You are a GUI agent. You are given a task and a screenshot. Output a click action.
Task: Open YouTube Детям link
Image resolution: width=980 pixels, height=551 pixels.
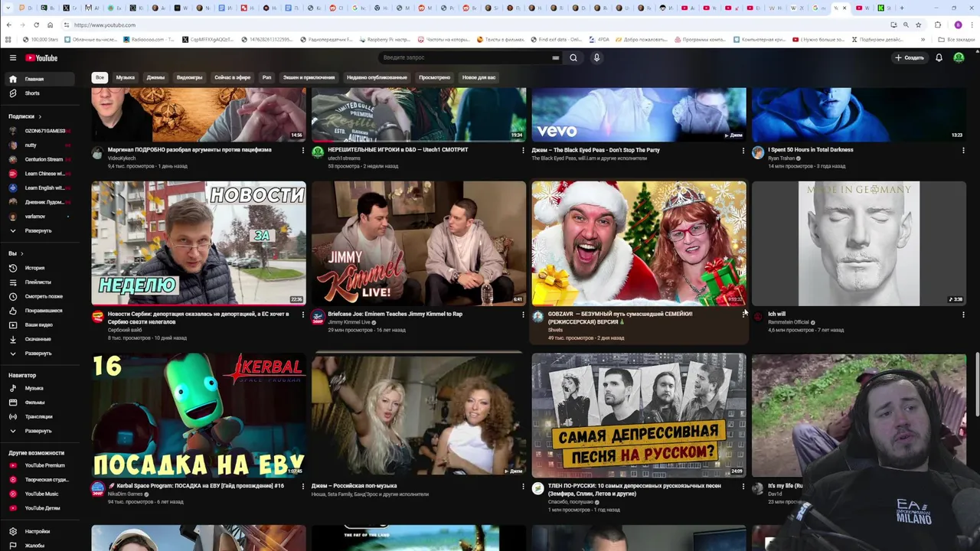[40, 508]
